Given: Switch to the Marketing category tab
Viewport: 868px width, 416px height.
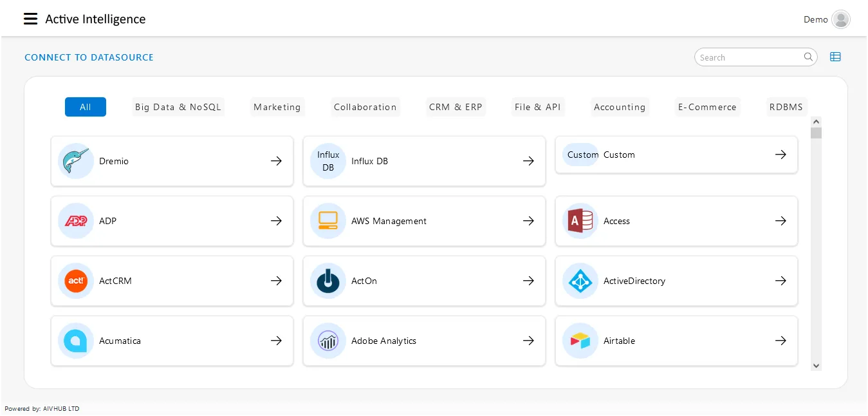Looking at the screenshot, I should [277, 107].
